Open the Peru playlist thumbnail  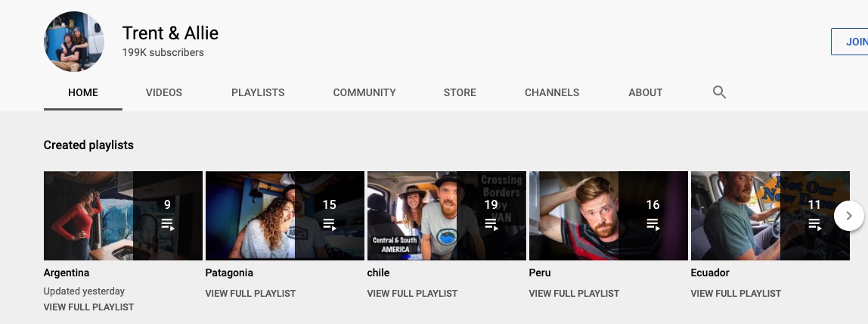click(x=609, y=216)
